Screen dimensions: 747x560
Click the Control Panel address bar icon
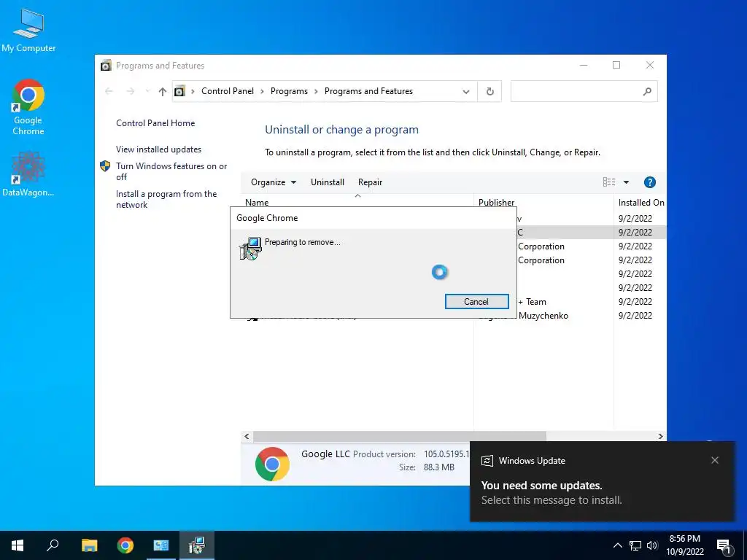(179, 91)
